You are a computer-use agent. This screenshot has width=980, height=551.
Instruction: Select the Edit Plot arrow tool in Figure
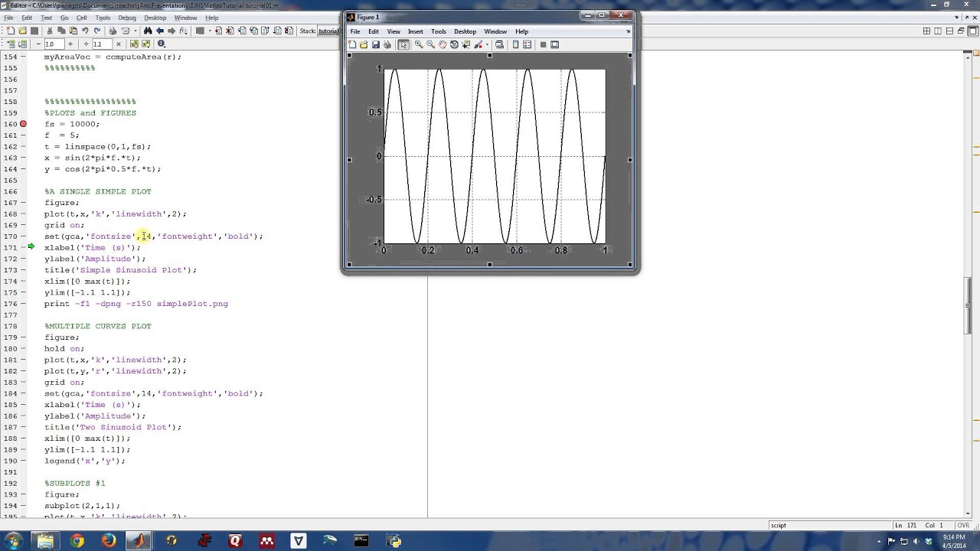coord(403,44)
